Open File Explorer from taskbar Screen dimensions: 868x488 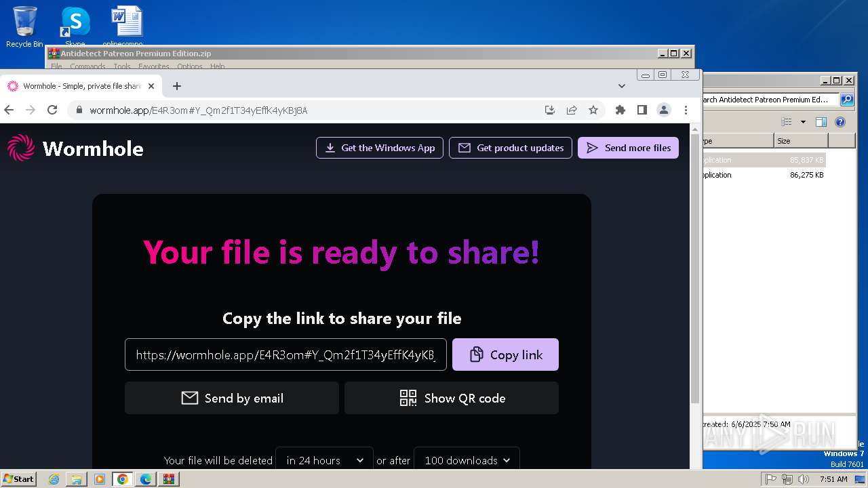pos(77,479)
